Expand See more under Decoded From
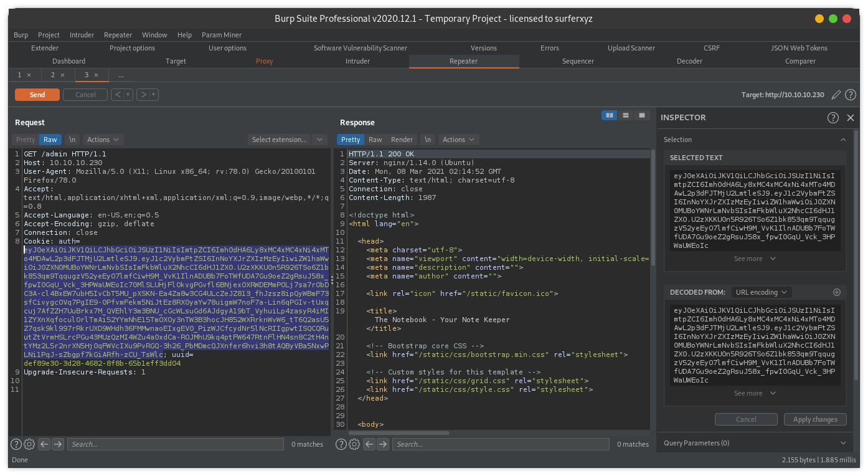This screenshot has width=868, height=476. (755, 393)
